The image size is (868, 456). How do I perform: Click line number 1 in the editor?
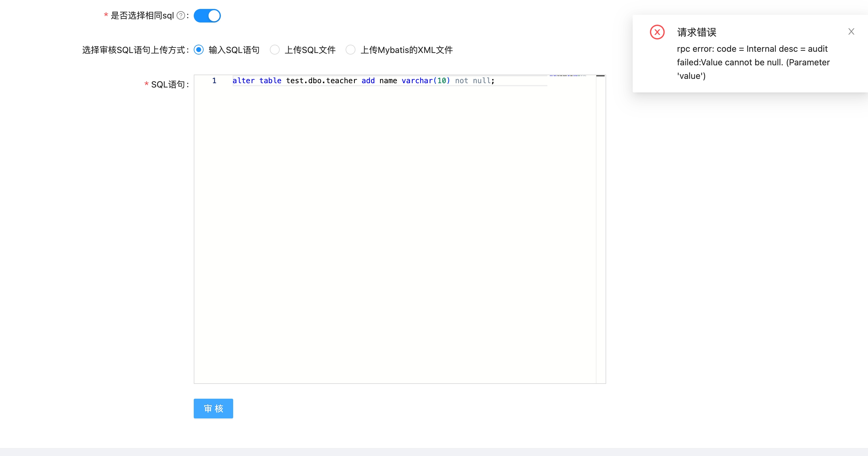tap(214, 80)
